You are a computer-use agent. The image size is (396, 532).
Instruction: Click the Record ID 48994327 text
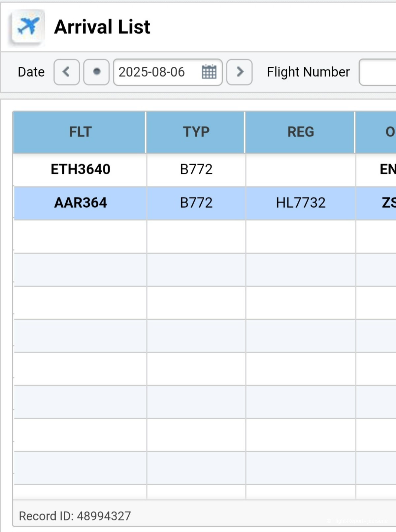click(75, 516)
